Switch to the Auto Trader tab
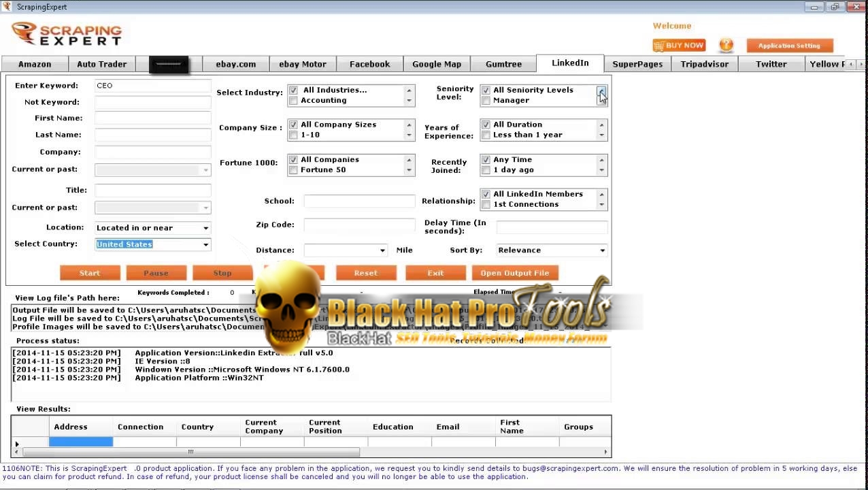This screenshot has width=868, height=490. (x=101, y=64)
